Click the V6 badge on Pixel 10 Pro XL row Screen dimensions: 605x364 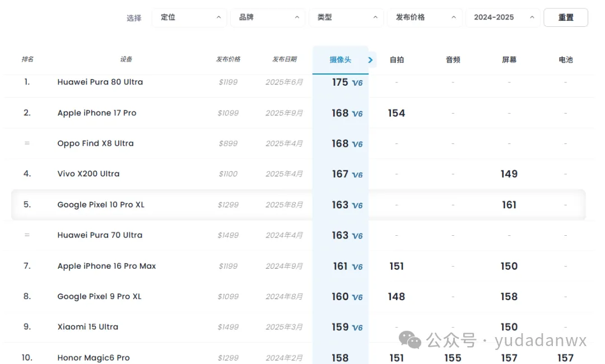(357, 206)
